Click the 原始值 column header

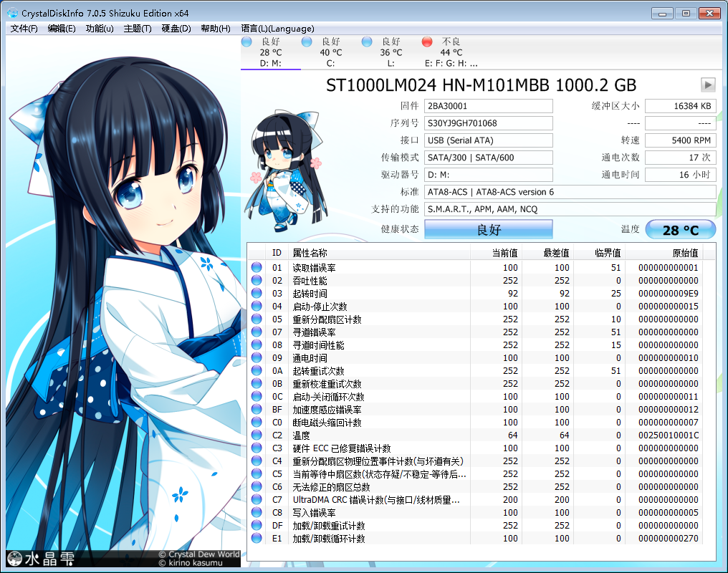point(664,253)
